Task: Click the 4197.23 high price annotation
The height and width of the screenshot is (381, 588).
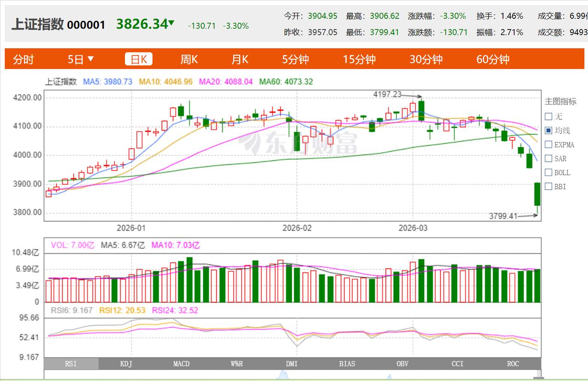Action: [x=388, y=95]
